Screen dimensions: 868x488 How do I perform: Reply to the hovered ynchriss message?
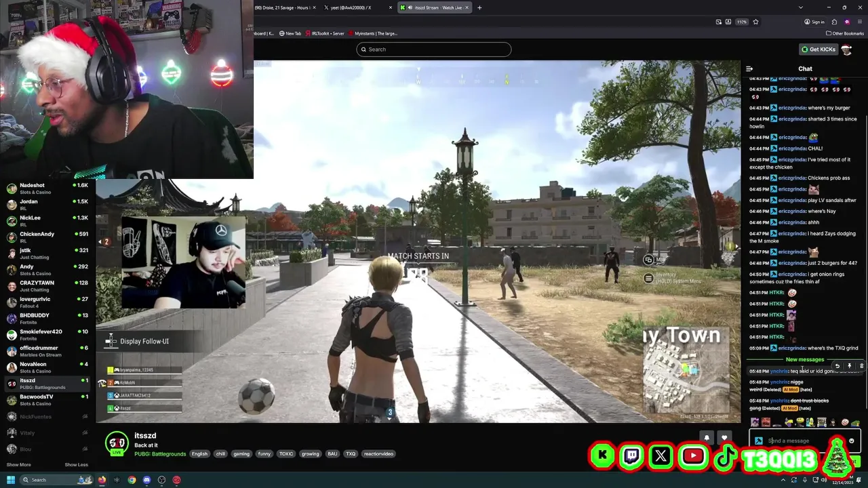coord(837,366)
